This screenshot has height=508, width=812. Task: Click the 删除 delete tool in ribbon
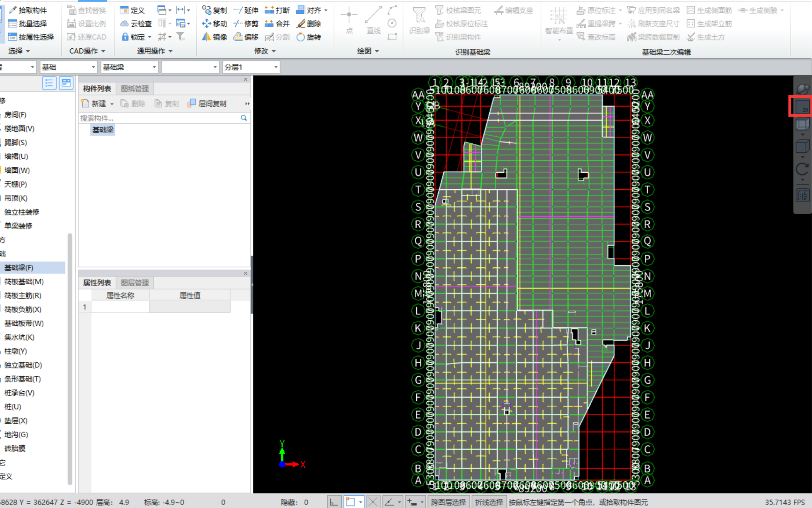click(309, 24)
